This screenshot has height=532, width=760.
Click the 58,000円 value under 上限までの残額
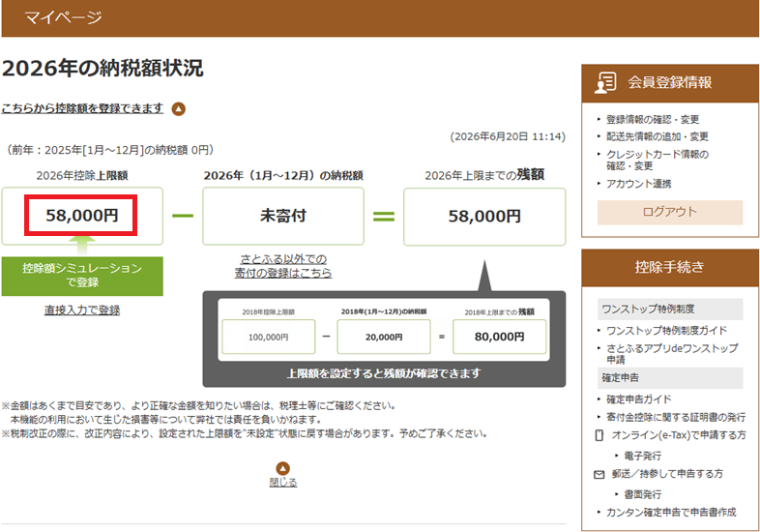pos(484,217)
